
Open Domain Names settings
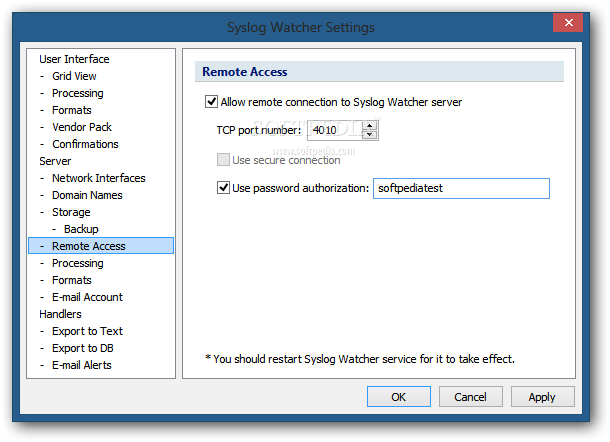click(x=87, y=195)
